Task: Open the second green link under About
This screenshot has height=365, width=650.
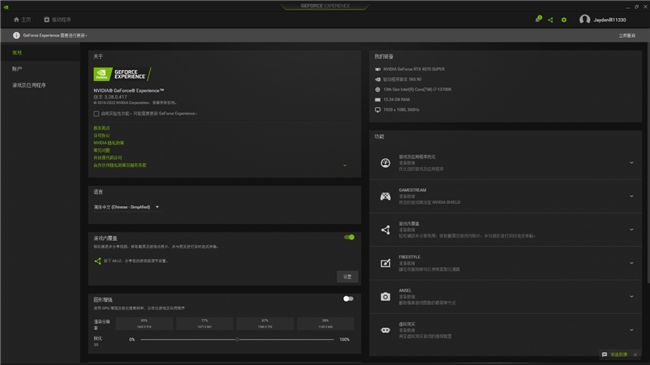Action: 102,136
